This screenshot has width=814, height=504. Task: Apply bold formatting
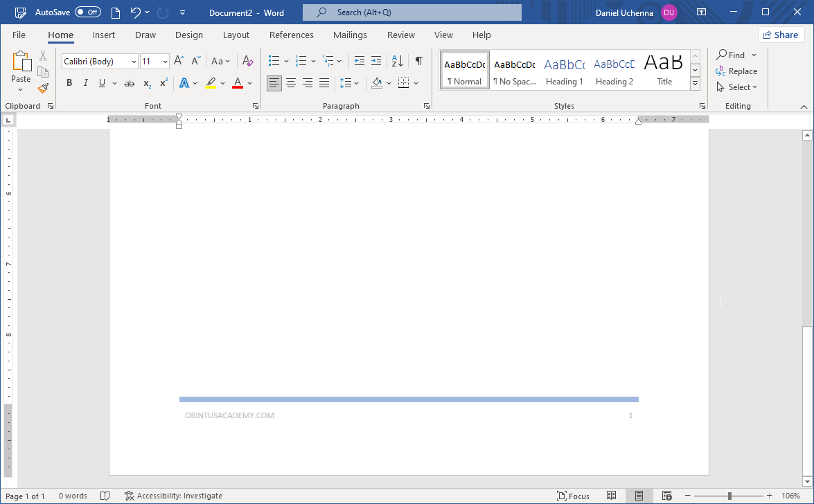69,82
